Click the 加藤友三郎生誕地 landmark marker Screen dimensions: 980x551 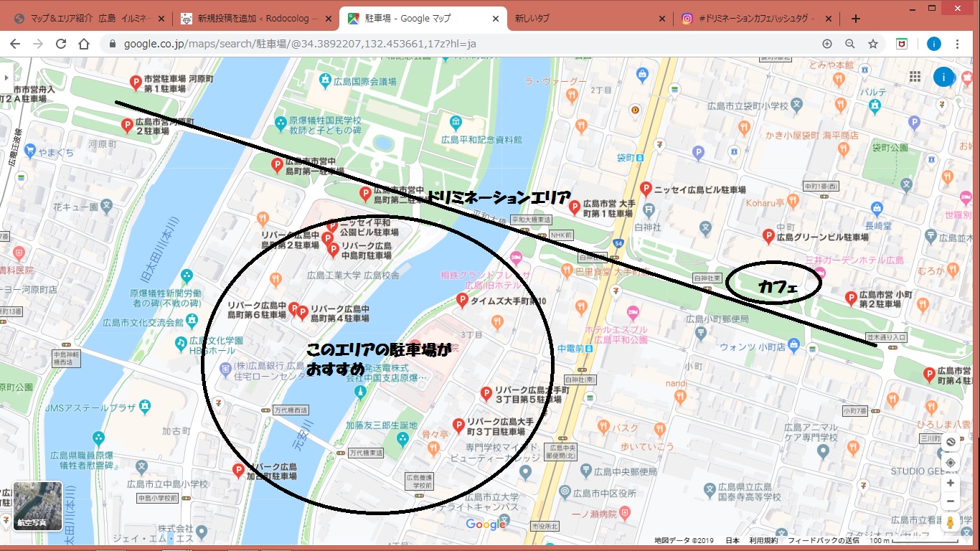coord(404,438)
